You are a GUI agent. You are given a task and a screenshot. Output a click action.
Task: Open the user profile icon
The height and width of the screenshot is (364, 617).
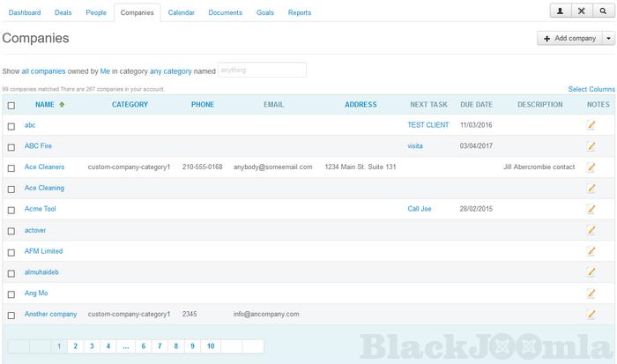click(x=560, y=11)
